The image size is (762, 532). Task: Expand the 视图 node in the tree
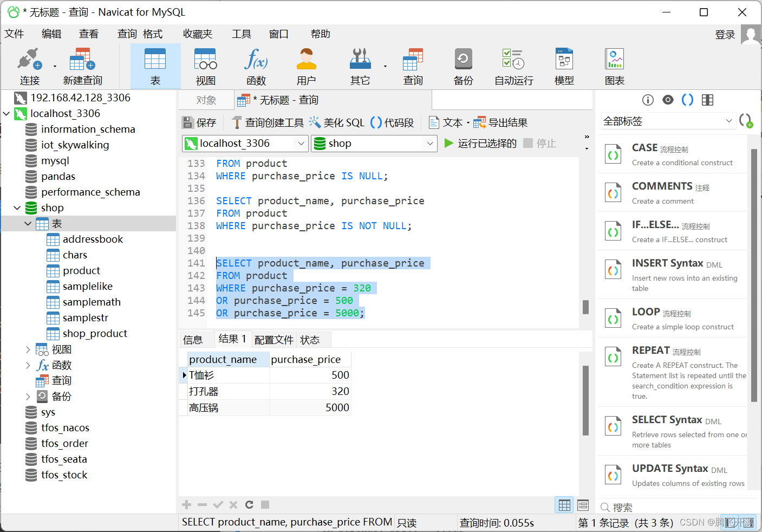(x=28, y=349)
